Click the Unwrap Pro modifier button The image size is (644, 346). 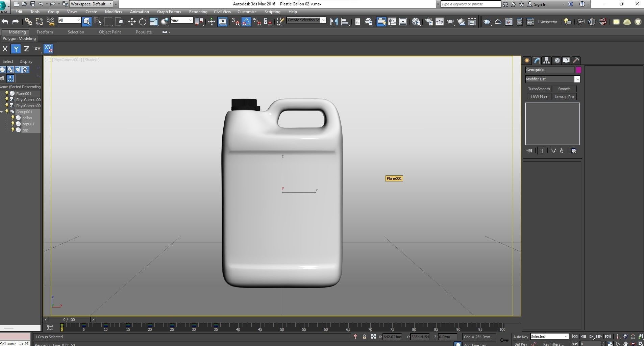coord(564,97)
